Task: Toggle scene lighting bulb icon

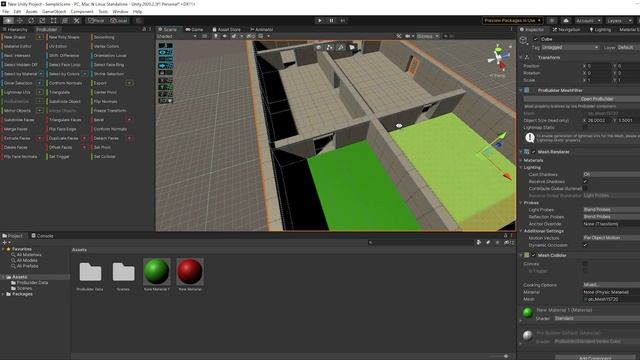Action: [x=216, y=36]
